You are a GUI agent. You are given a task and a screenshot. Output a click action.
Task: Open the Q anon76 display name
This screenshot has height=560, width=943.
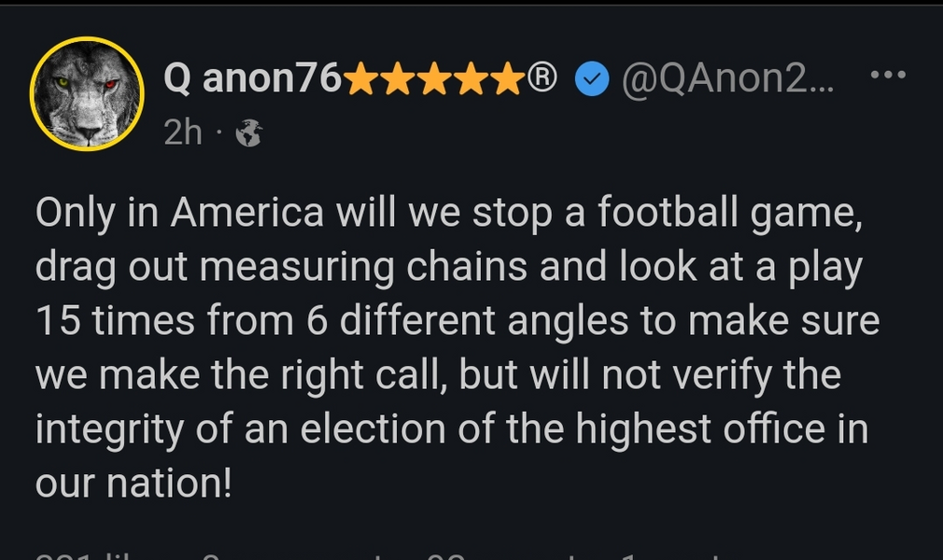pos(252,81)
